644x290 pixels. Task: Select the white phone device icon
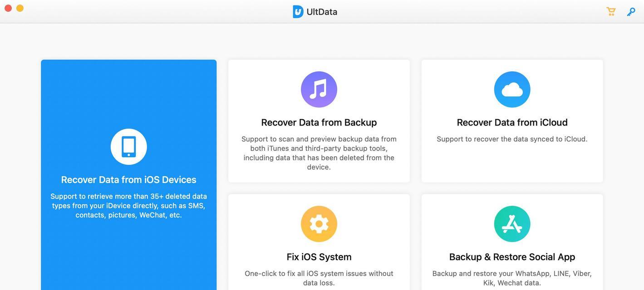[x=129, y=147]
